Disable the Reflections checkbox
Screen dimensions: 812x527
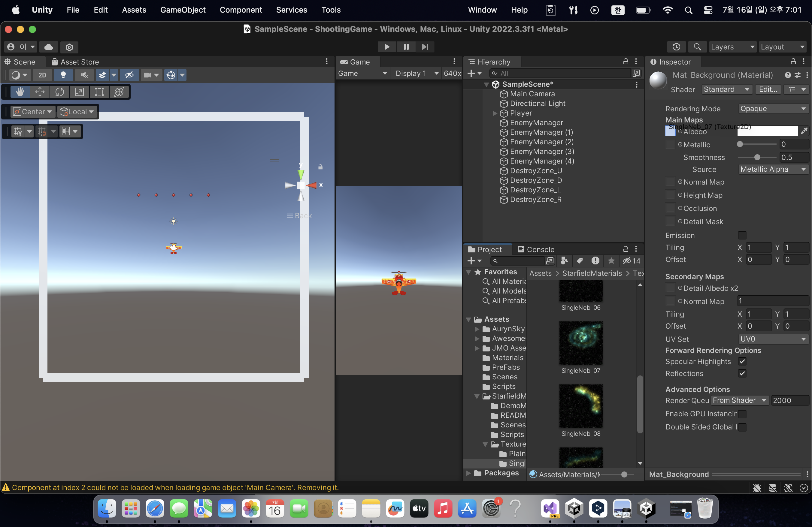coord(742,373)
